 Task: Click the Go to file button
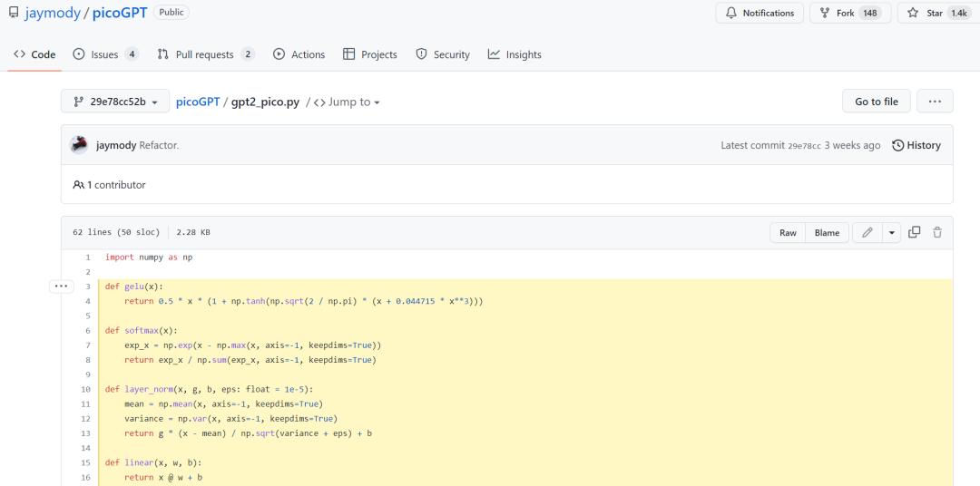pos(876,102)
